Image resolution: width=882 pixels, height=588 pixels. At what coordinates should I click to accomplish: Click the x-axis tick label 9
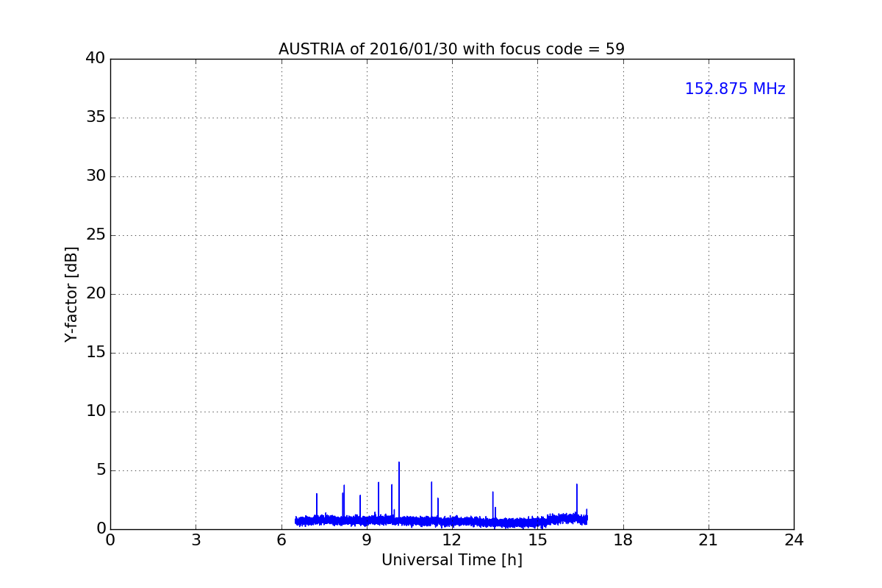click(x=367, y=540)
